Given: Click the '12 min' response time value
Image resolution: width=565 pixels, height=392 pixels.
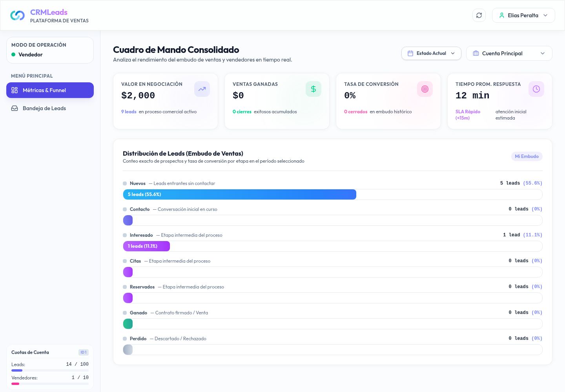Looking at the screenshot, I should (472, 95).
